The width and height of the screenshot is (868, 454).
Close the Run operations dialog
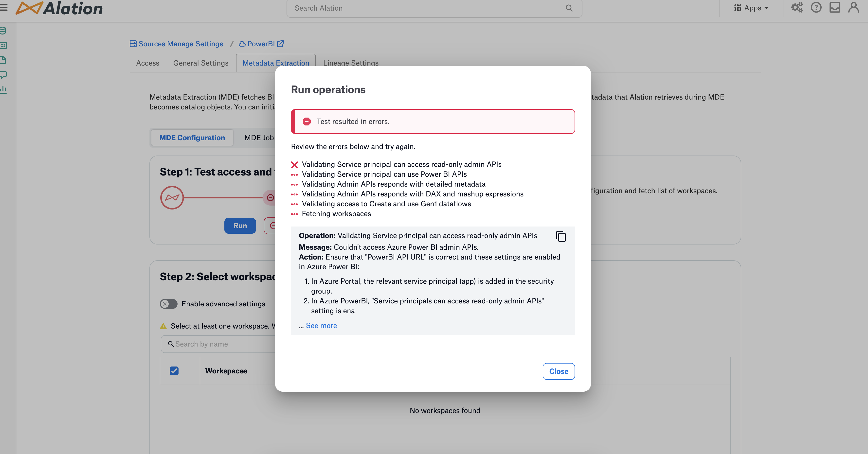558,371
